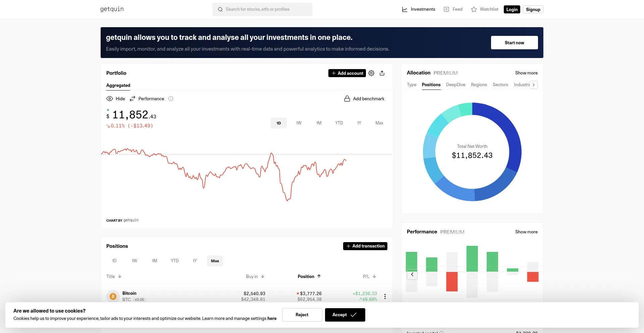Image resolution: width=644 pixels, height=333 pixels.
Task: Click the getquin logo
Action: (x=112, y=9)
